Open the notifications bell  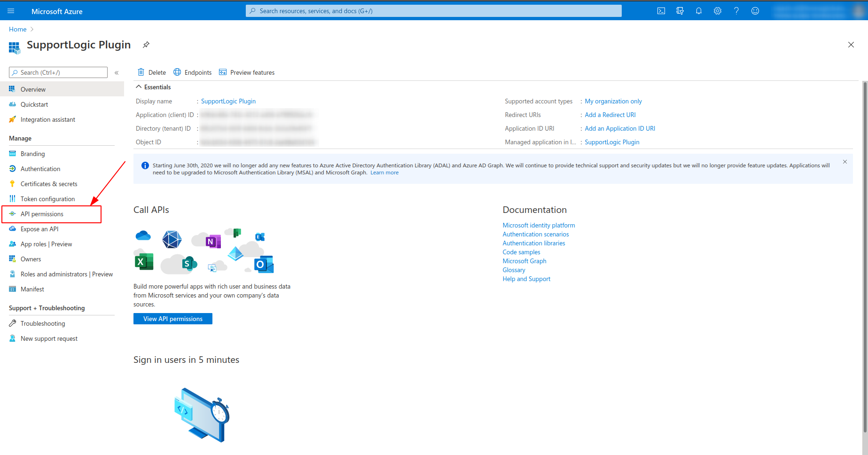point(699,11)
